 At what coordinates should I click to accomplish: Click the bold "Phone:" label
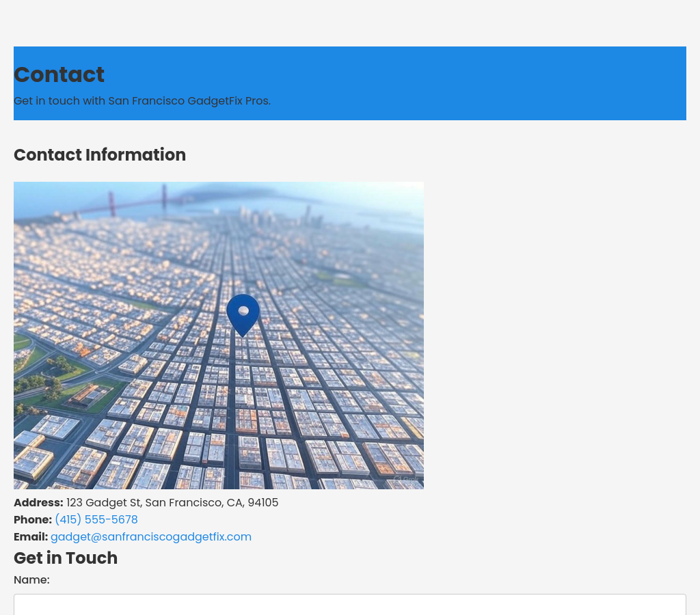tap(33, 520)
